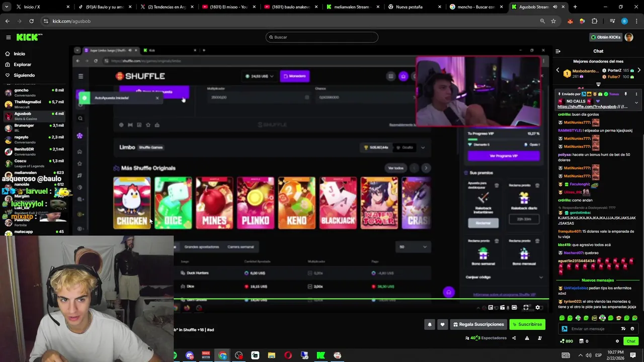
Task: Show hidden system tray icons
Action: [x=580, y=355]
